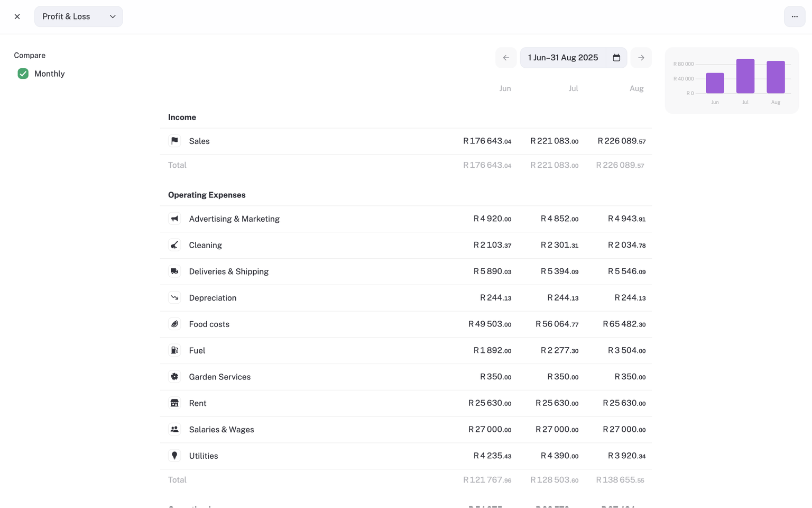Open the Food costs expense row

(x=209, y=324)
